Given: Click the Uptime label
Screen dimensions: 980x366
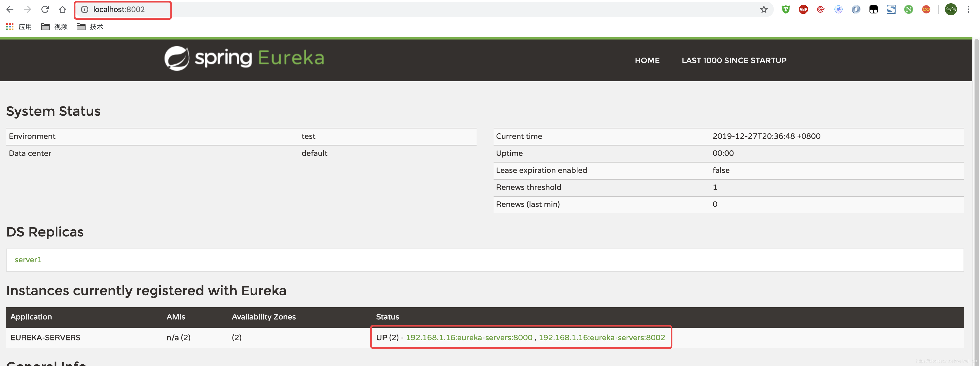Looking at the screenshot, I should click(509, 153).
